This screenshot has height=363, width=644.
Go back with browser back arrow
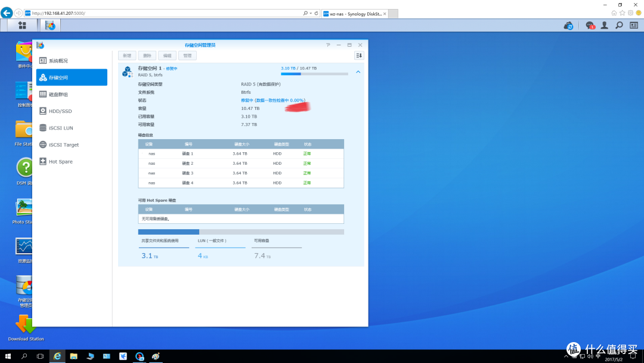tap(6, 13)
